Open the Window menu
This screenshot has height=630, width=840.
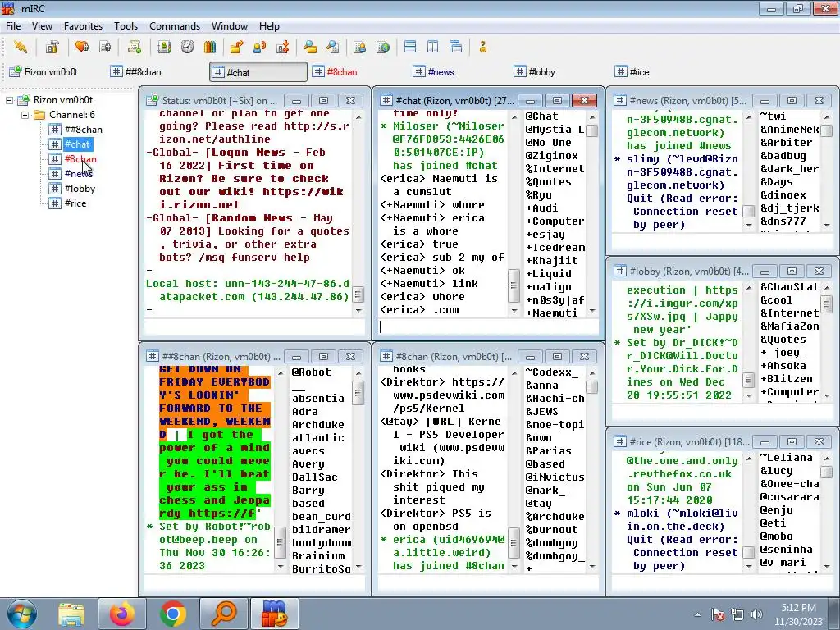[230, 26]
